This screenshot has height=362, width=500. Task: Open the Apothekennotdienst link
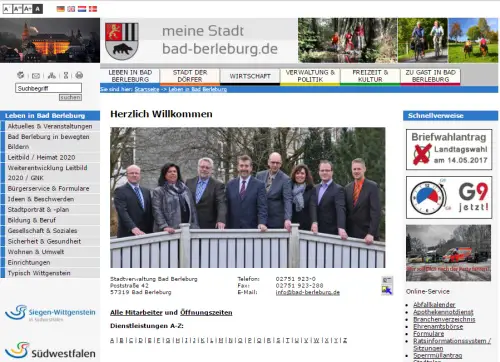(443, 312)
